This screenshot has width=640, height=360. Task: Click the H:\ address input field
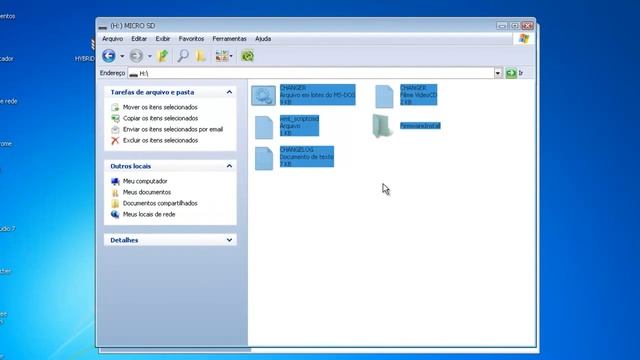point(311,73)
